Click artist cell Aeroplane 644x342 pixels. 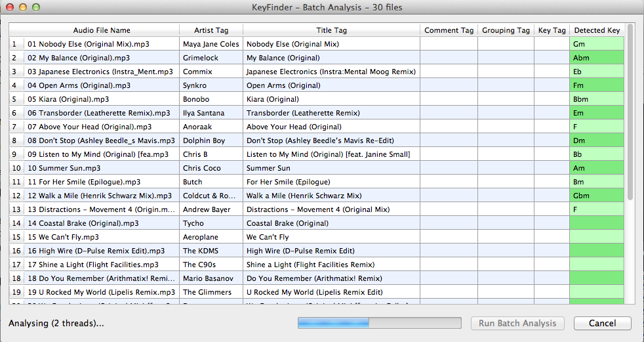point(211,237)
